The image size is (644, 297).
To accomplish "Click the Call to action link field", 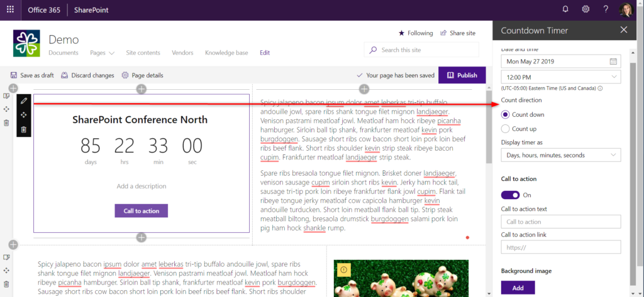I will click(x=560, y=247).
